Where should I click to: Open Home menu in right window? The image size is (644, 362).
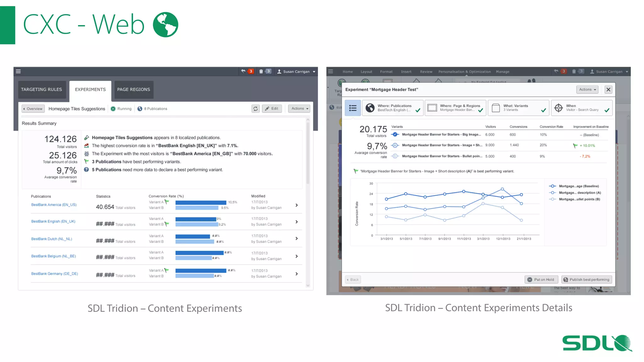coord(347,72)
